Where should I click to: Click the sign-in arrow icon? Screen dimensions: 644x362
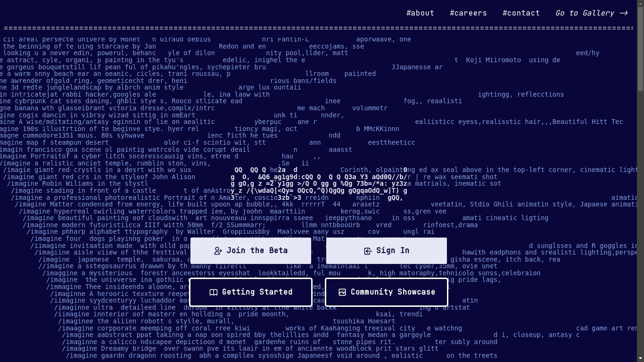coord(368,251)
